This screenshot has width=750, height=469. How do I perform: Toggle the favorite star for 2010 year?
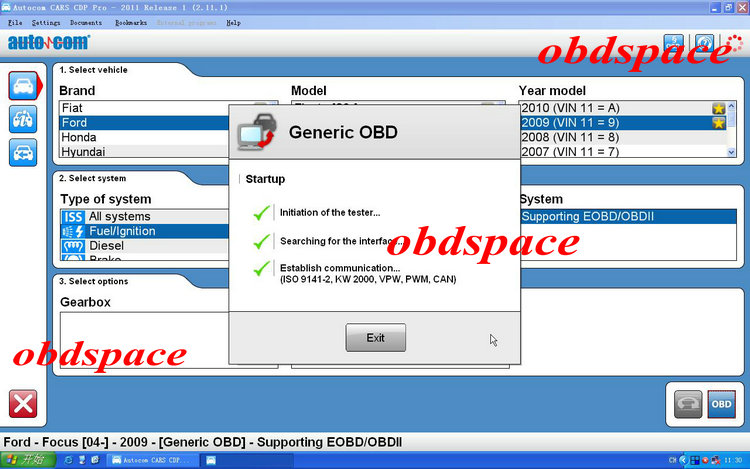[718, 109]
